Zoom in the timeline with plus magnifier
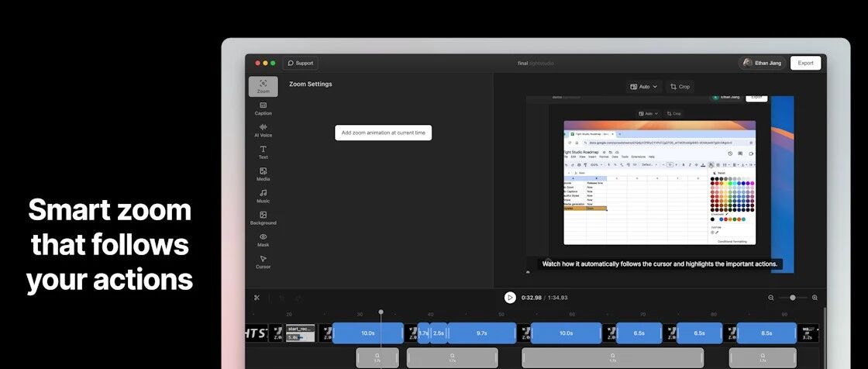The width and height of the screenshot is (868, 369). click(x=815, y=298)
